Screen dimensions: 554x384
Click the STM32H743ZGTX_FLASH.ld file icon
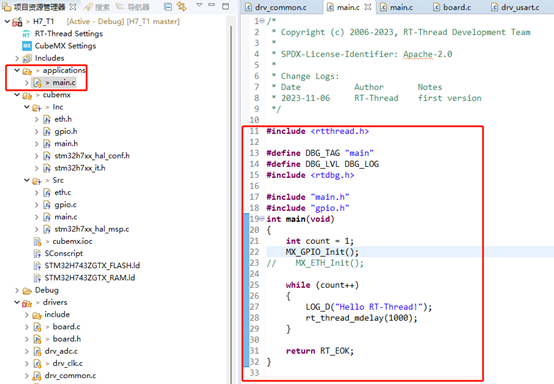[x=37, y=266]
